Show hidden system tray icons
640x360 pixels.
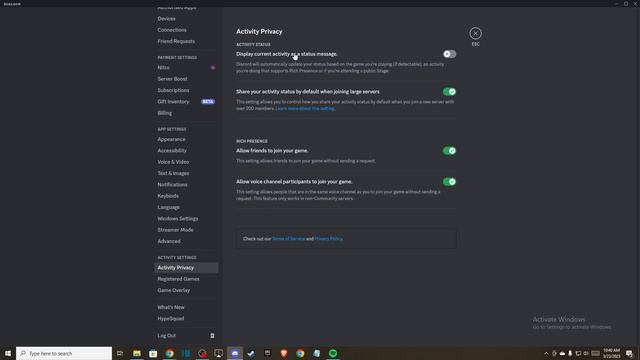point(546,353)
